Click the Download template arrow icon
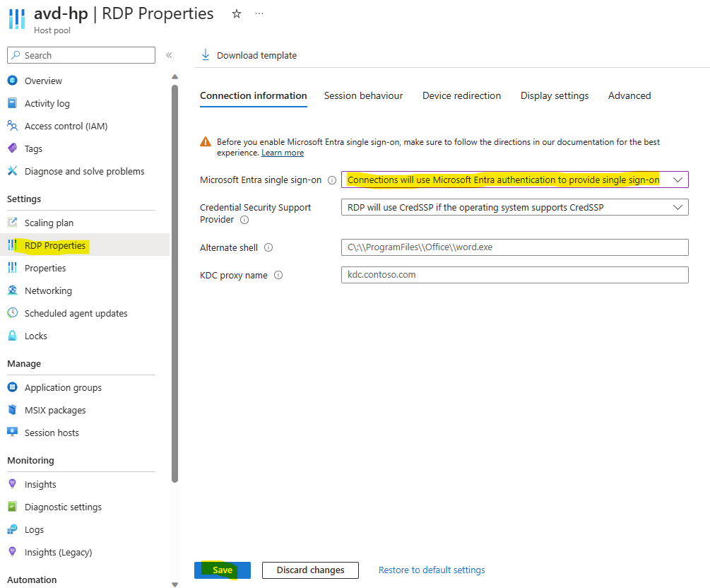710x588 pixels. 206,55
